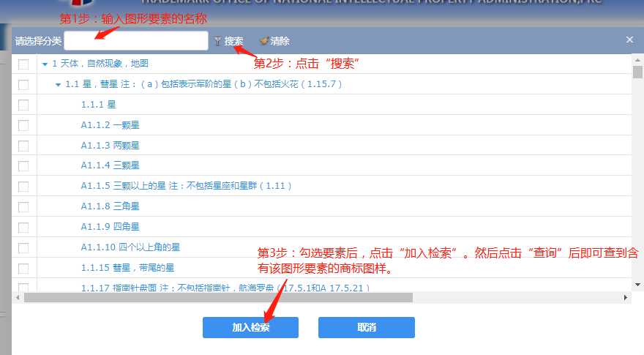Click the funnel search icon
This screenshot has width=644, height=355.
click(x=217, y=41)
